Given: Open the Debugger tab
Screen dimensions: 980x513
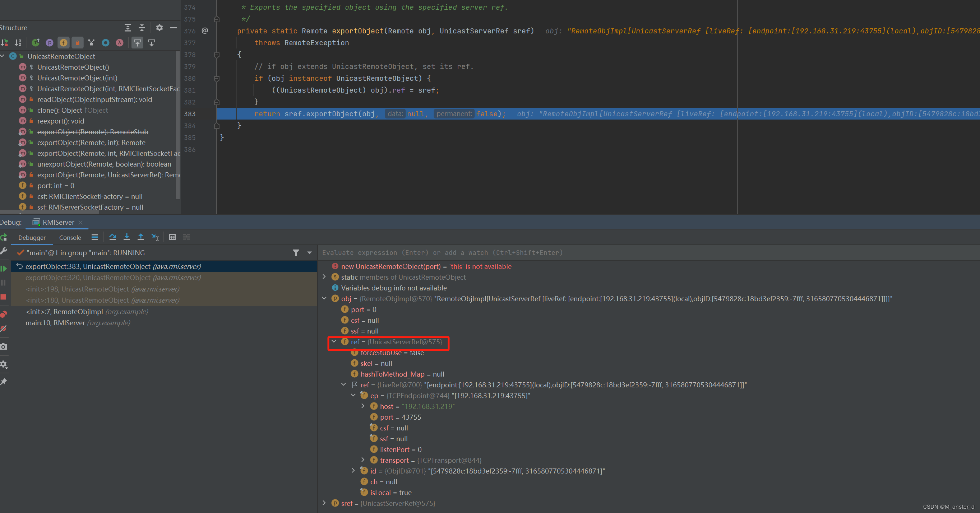Looking at the screenshot, I should [32, 237].
